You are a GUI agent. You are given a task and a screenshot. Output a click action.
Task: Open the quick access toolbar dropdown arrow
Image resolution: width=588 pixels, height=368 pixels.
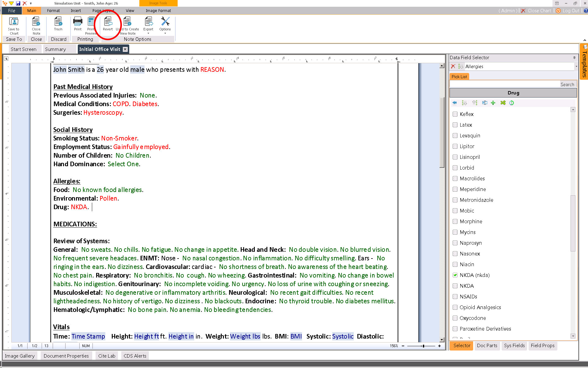(x=31, y=3)
